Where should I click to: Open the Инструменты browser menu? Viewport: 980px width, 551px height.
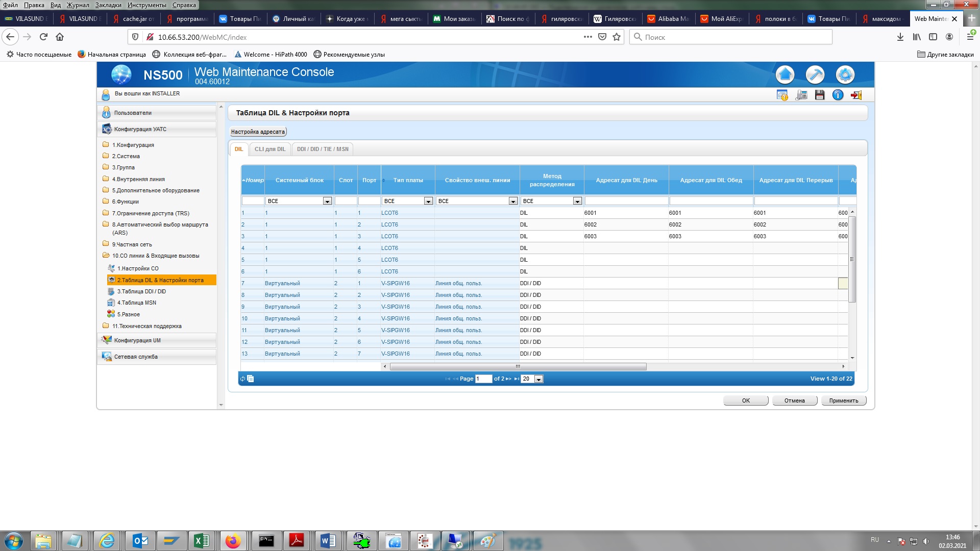(x=147, y=5)
